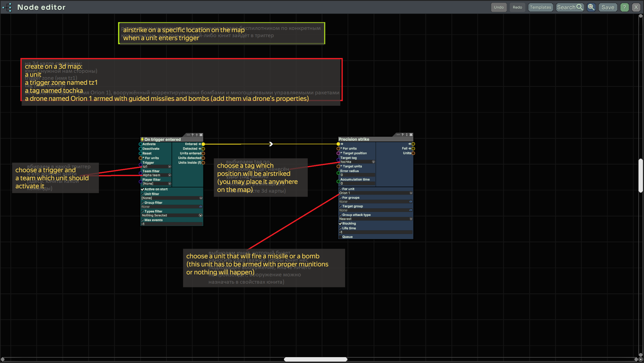This screenshot has width=644, height=363.
Task: Close the On trigger entered node
Action: [x=201, y=135]
